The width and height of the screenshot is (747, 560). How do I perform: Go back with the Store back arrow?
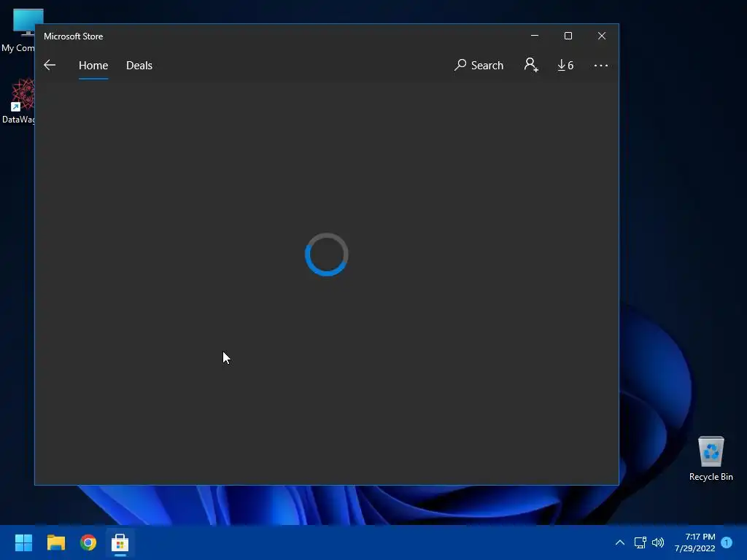point(50,65)
